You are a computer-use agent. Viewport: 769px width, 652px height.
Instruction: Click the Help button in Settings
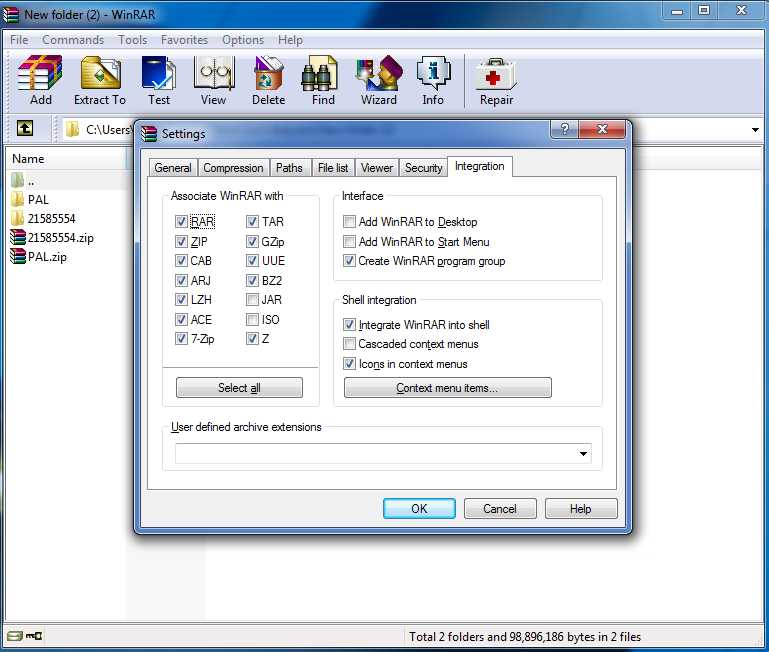(581, 508)
